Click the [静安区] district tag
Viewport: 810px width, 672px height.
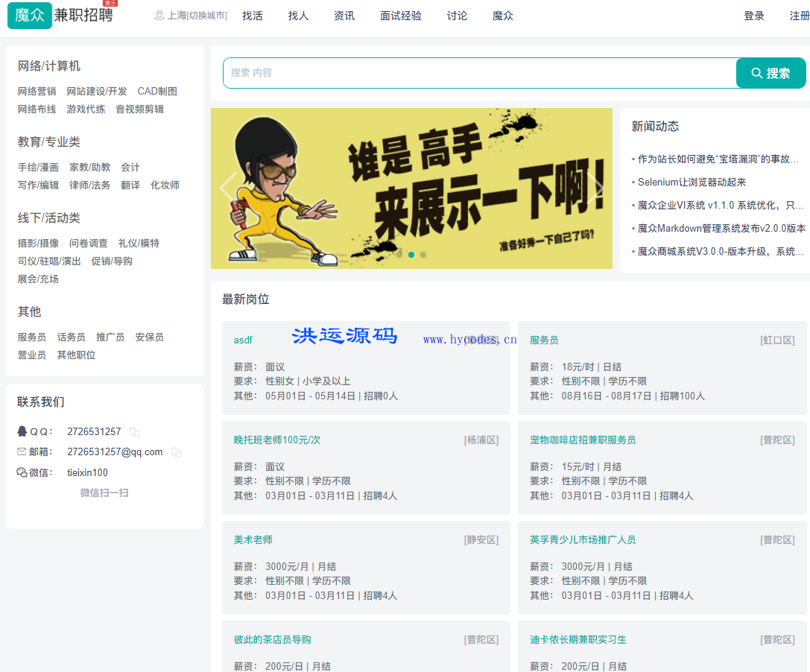pos(481,540)
